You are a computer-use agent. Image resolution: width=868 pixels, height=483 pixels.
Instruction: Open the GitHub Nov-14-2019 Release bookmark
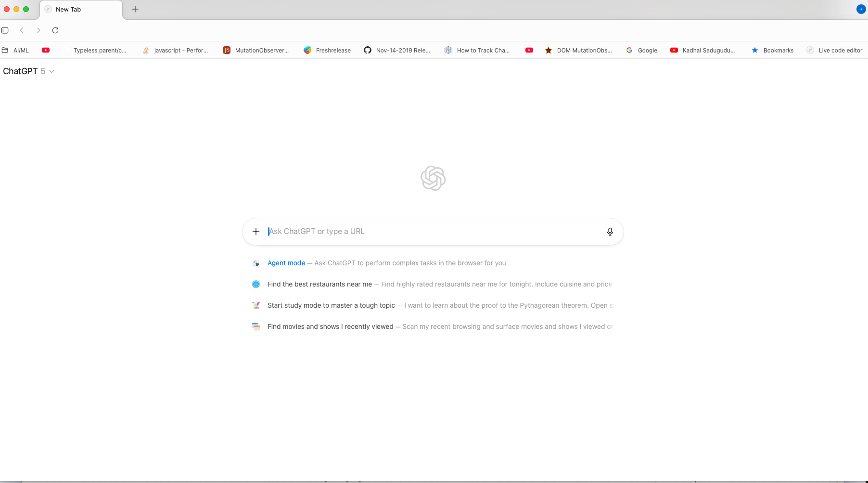pyautogui.click(x=397, y=50)
